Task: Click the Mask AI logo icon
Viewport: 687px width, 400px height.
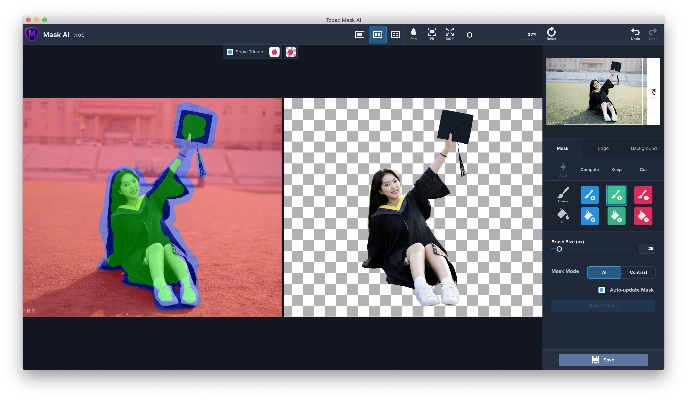Action: pyautogui.click(x=32, y=34)
